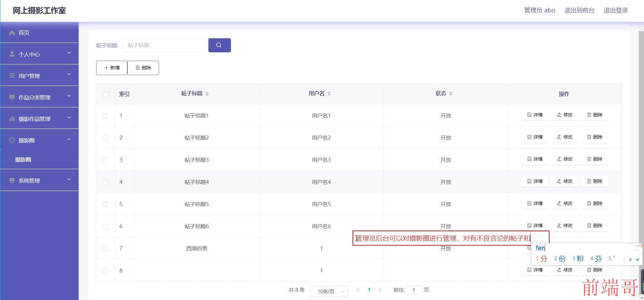Check the checkbox for row 帖子标题5
Screen dimensions: 644x300
(x=105, y=204)
